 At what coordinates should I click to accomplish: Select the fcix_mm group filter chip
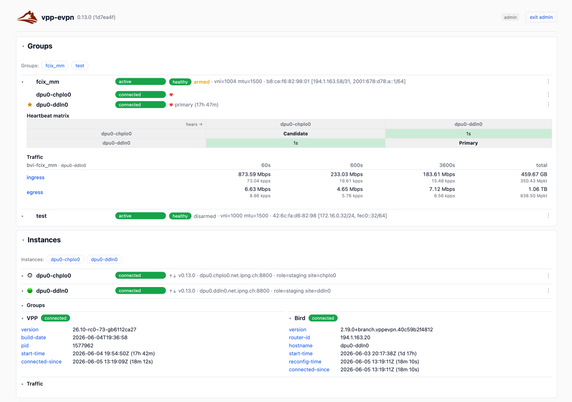[x=55, y=66]
